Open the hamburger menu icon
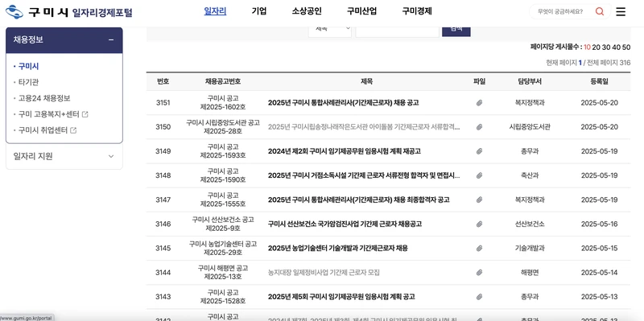644x321 pixels. [621, 11]
